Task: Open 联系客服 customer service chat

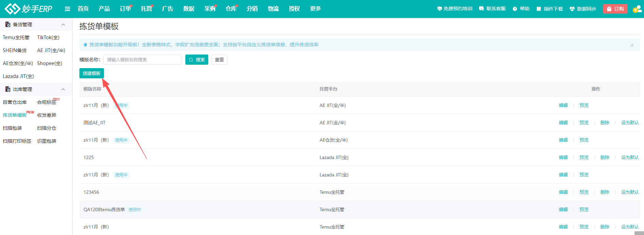Action: click(481, 9)
